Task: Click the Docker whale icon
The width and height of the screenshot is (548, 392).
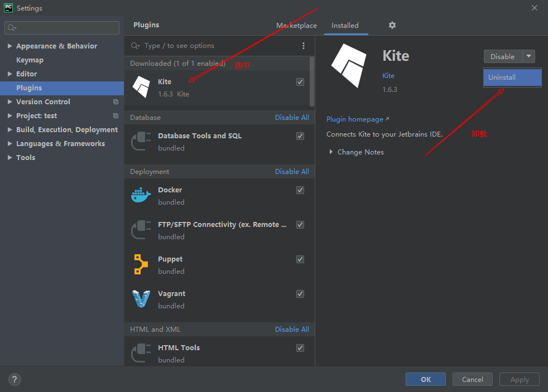Action: click(x=141, y=195)
